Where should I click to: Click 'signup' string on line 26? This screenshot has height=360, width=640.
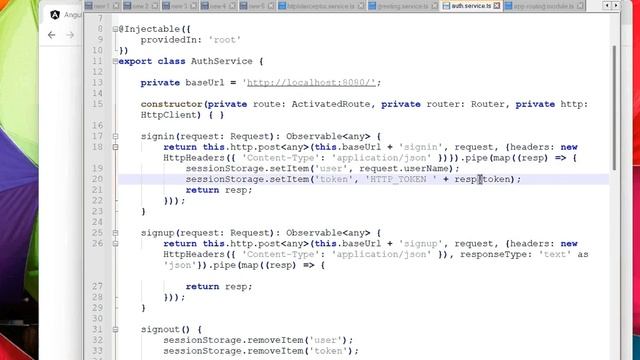click(x=421, y=243)
